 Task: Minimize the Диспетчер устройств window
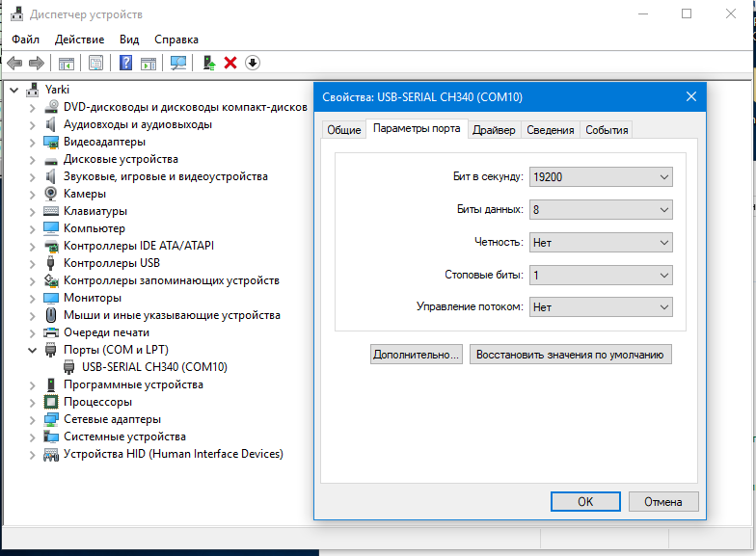pyautogui.click(x=642, y=13)
